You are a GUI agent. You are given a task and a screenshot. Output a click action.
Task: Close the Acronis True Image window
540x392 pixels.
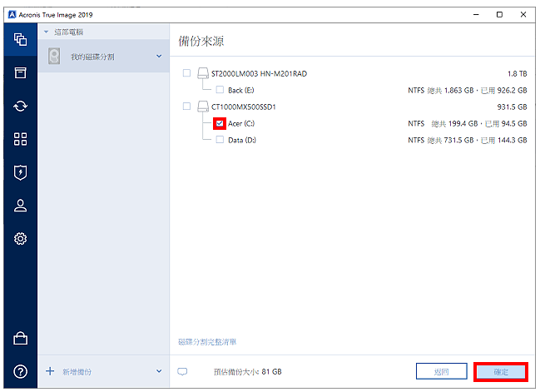(x=523, y=14)
